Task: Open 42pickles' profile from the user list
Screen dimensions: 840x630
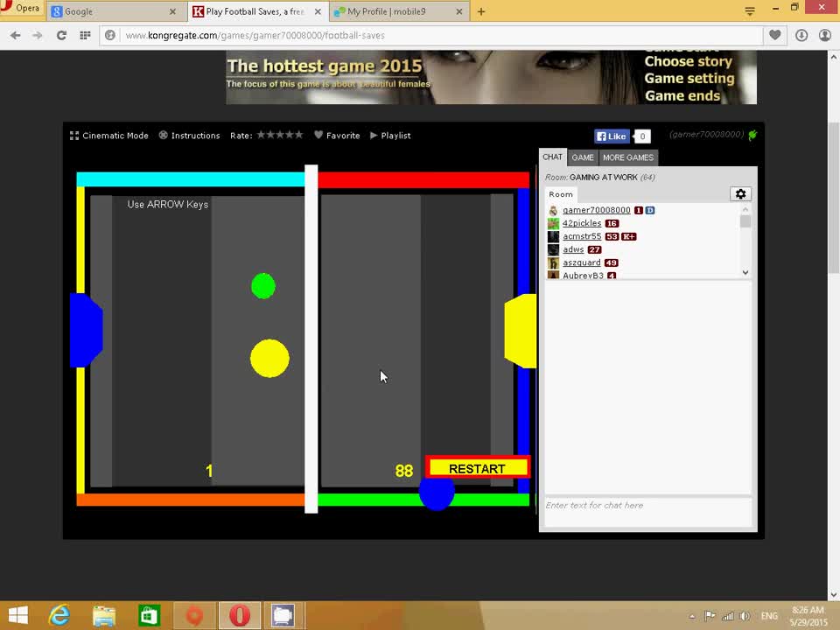Action: click(x=581, y=223)
